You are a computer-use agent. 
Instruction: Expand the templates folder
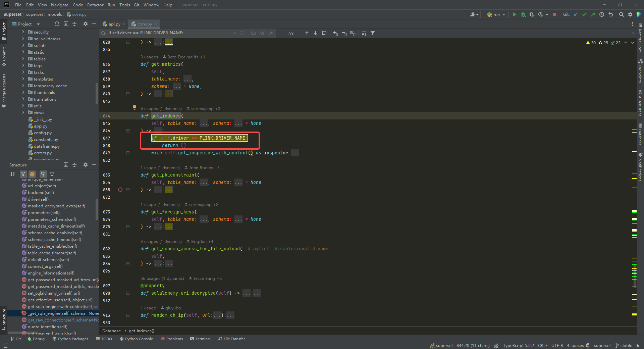[23, 79]
